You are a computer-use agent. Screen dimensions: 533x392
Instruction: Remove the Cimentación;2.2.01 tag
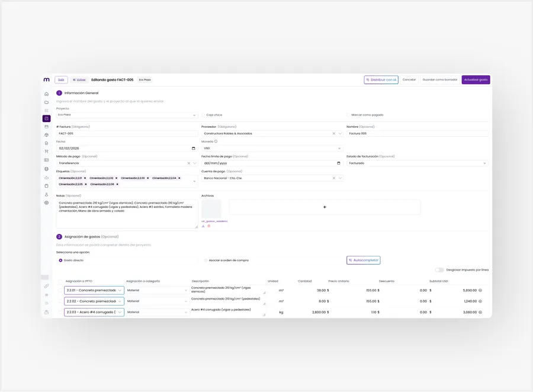tap(85, 178)
